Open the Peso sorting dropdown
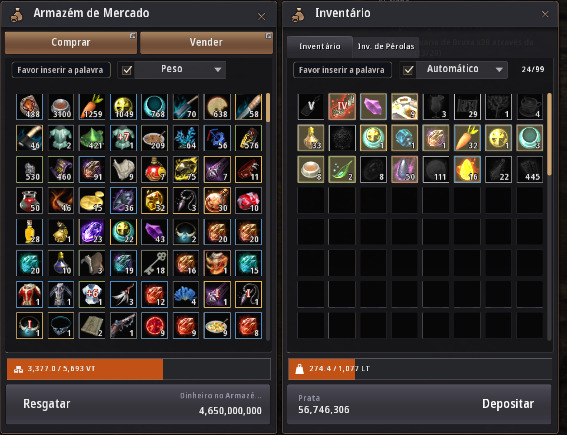This screenshot has width=567, height=435. click(180, 69)
